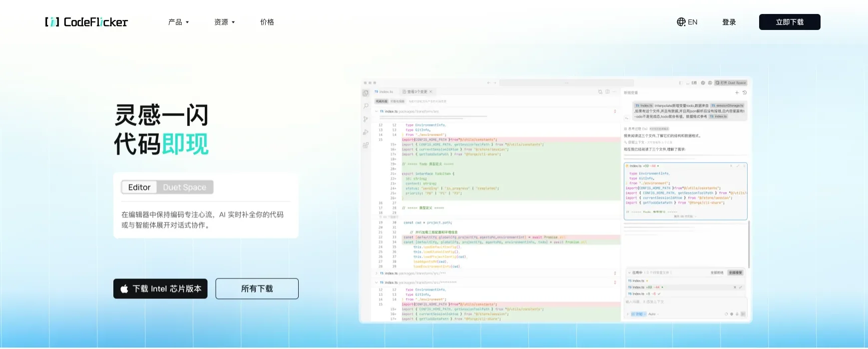868x349 pixels.
Task: Click the chat panel vertical scrollbar
Action: (x=749, y=244)
